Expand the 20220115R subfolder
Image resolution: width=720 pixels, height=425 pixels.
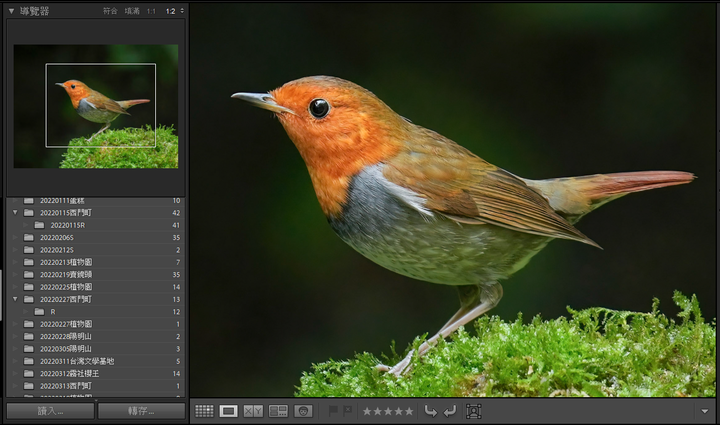pyautogui.click(x=26, y=225)
